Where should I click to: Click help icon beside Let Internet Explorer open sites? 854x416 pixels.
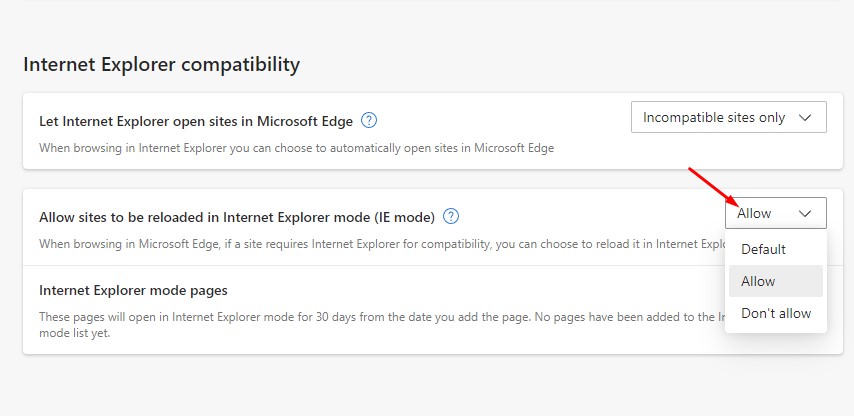coord(369,121)
